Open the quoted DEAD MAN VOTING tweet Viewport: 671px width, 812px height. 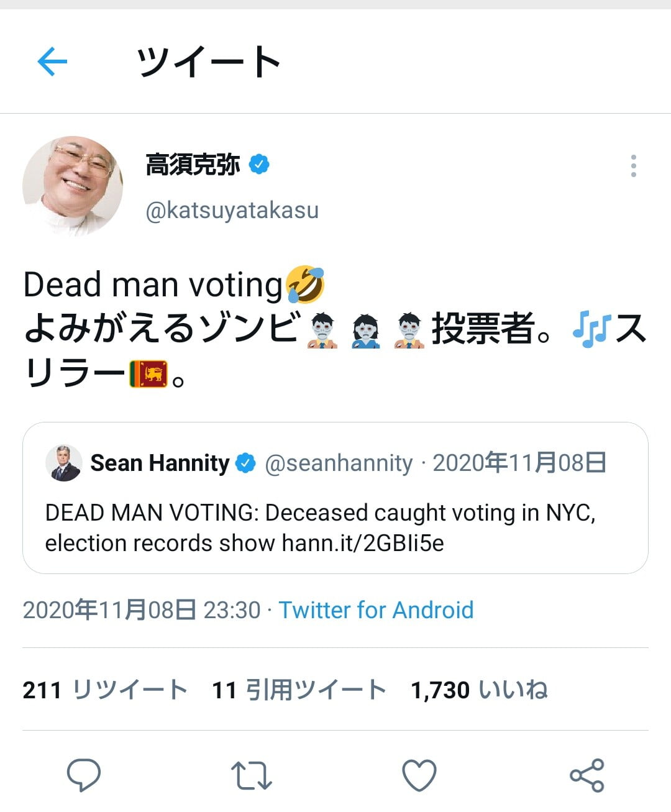tap(335, 527)
